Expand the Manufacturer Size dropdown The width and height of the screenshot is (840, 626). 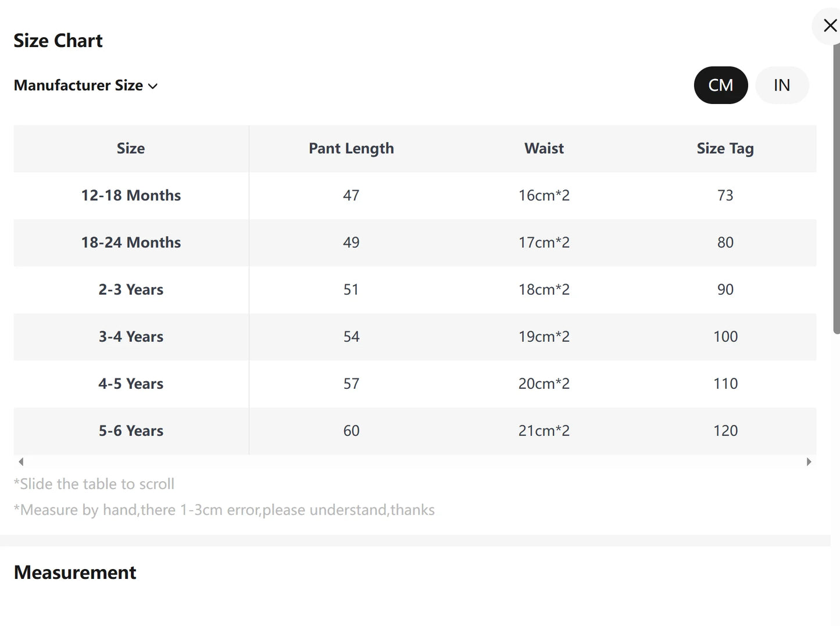pos(85,85)
